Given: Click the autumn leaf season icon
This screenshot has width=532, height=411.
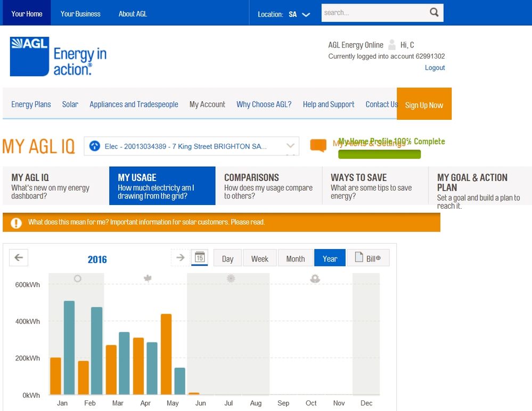Looking at the screenshot, I should (148, 278).
